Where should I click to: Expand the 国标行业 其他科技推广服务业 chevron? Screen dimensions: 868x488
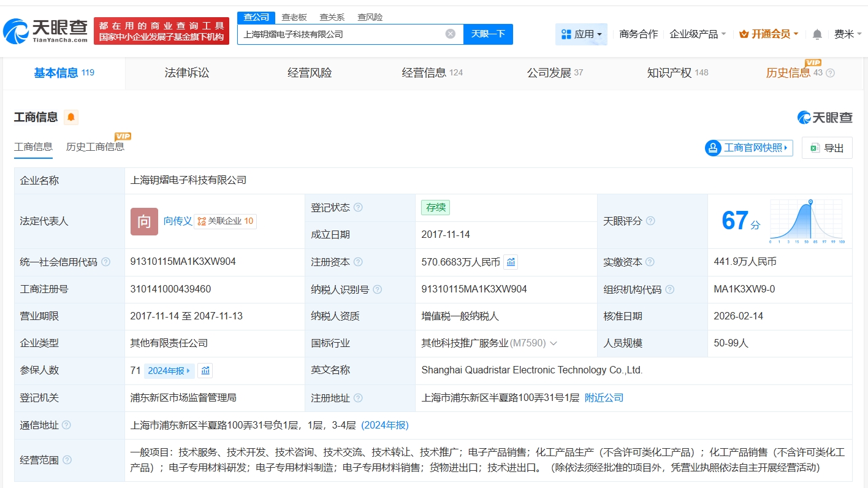[x=554, y=343]
